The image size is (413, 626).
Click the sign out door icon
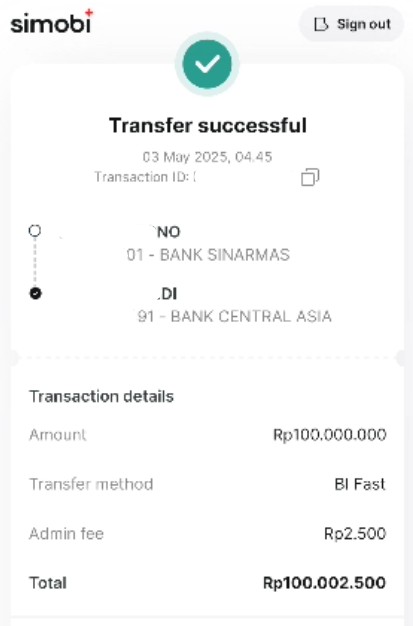coord(321,24)
